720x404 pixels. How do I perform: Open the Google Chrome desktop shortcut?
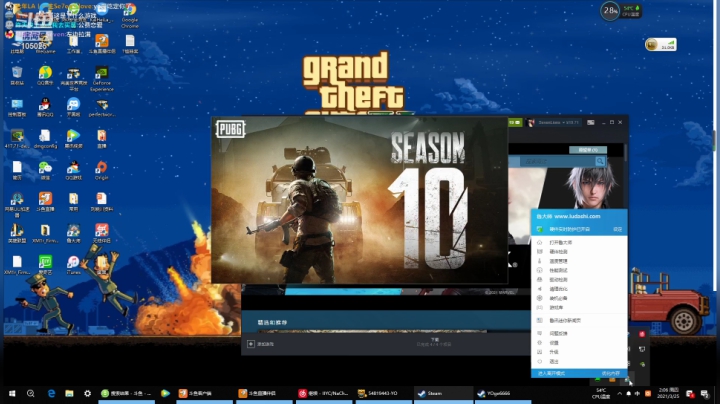pos(129,14)
